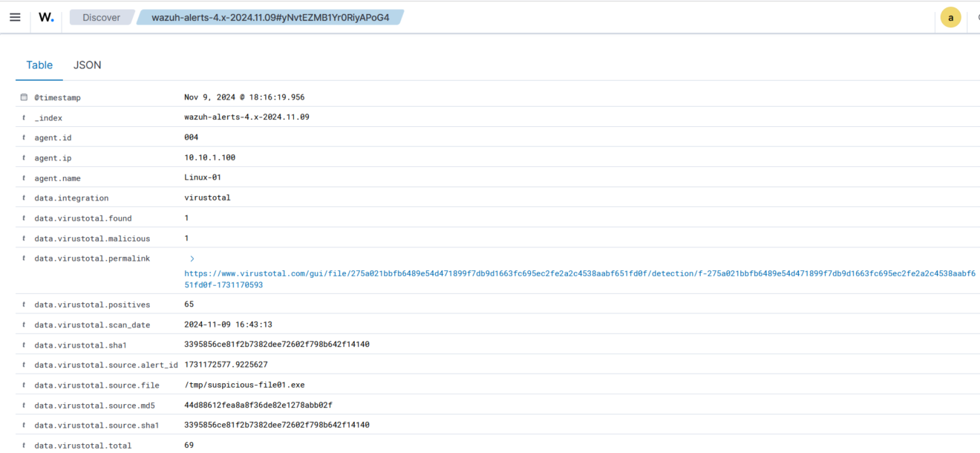
Task: Select the Table tab
Action: [39, 65]
